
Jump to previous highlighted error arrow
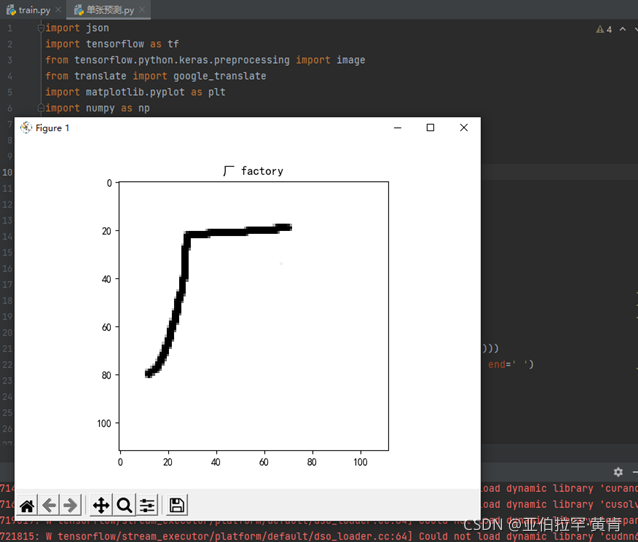[x=623, y=29]
